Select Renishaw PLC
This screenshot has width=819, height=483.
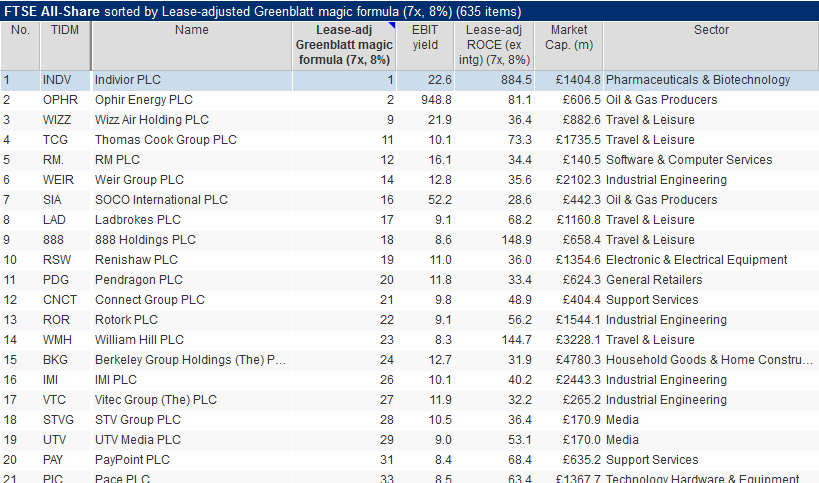click(136, 260)
